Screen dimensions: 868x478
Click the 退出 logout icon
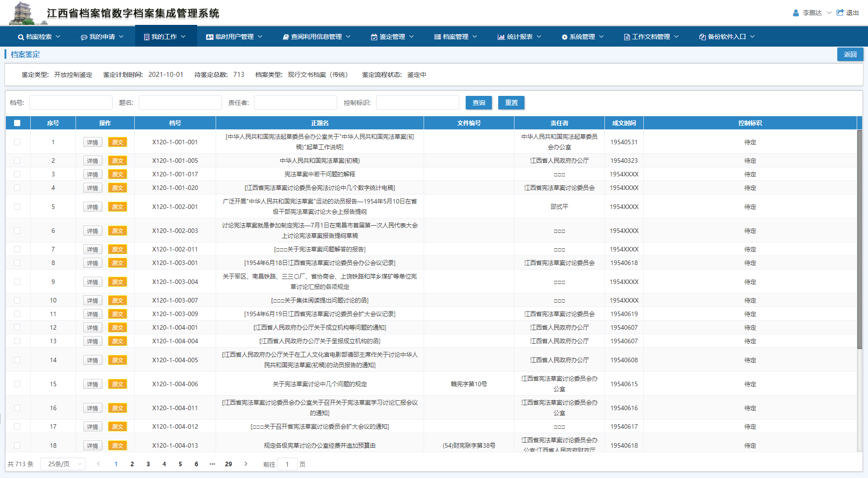(840, 13)
